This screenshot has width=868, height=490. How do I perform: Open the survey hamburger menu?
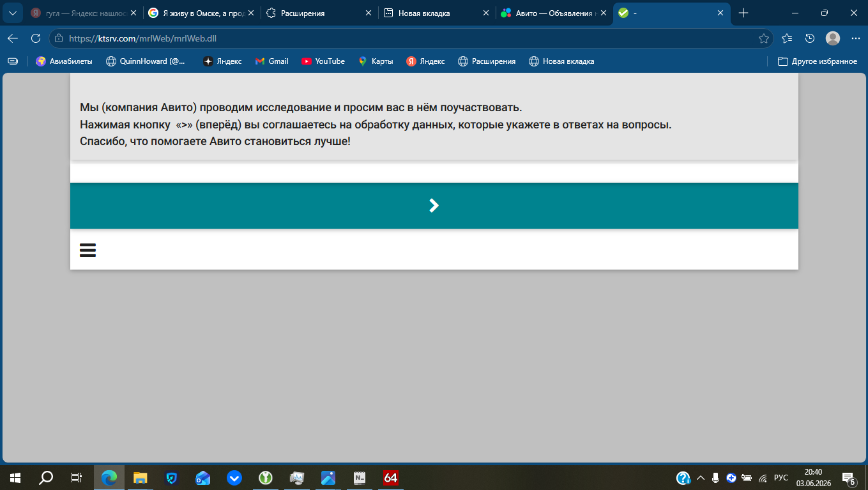(x=88, y=250)
